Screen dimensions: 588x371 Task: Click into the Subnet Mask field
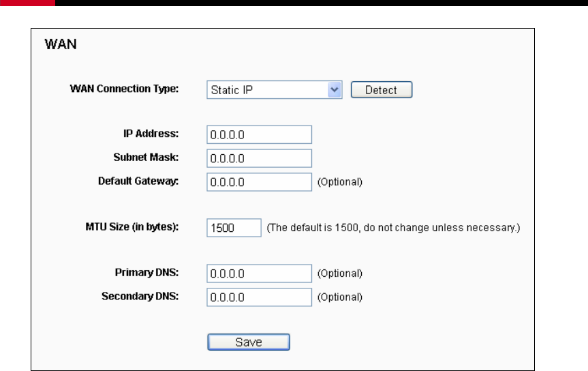click(259, 158)
